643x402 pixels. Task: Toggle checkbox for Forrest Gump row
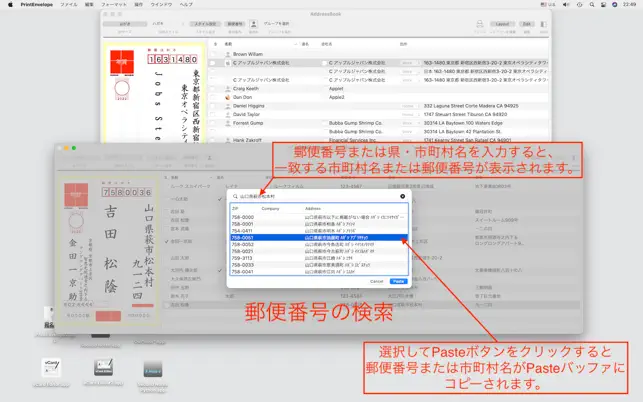(212, 123)
